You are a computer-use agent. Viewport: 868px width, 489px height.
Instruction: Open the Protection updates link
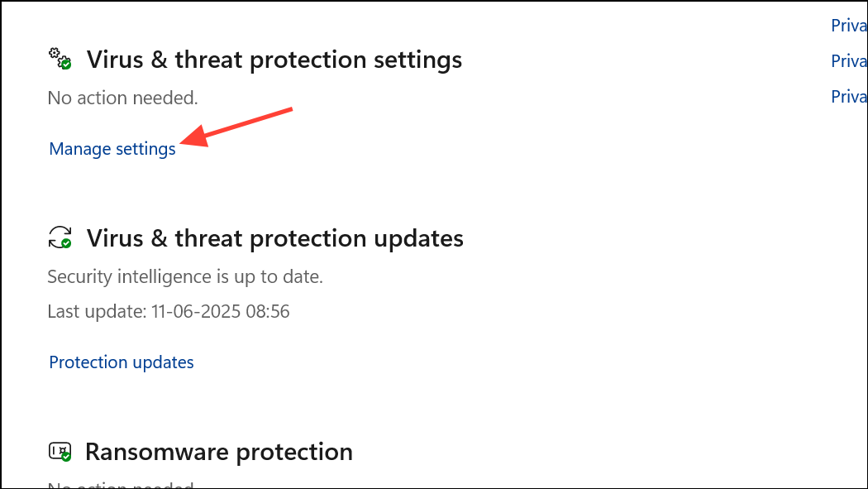click(122, 362)
